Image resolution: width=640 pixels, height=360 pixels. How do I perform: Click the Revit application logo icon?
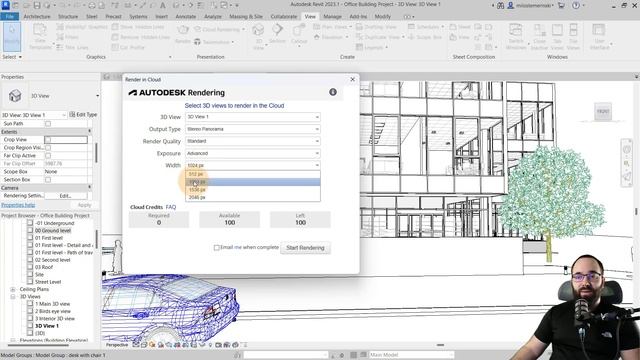click(5, 5)
